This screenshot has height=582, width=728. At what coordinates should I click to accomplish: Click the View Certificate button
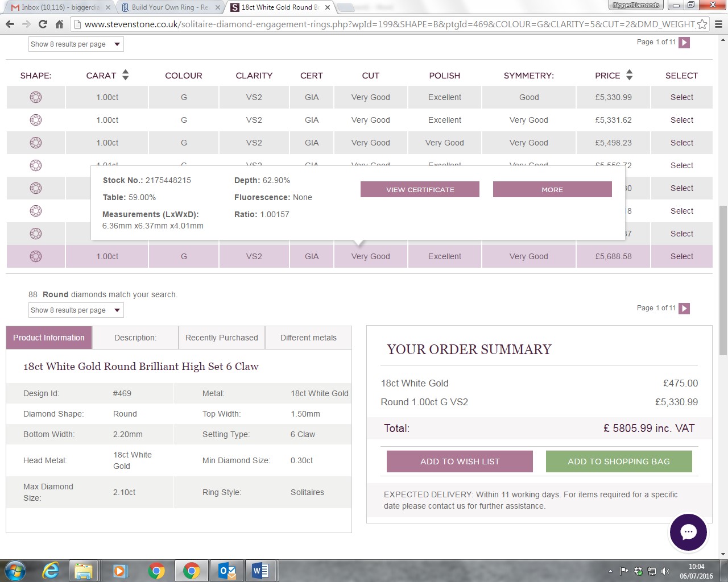click(420, 189)
